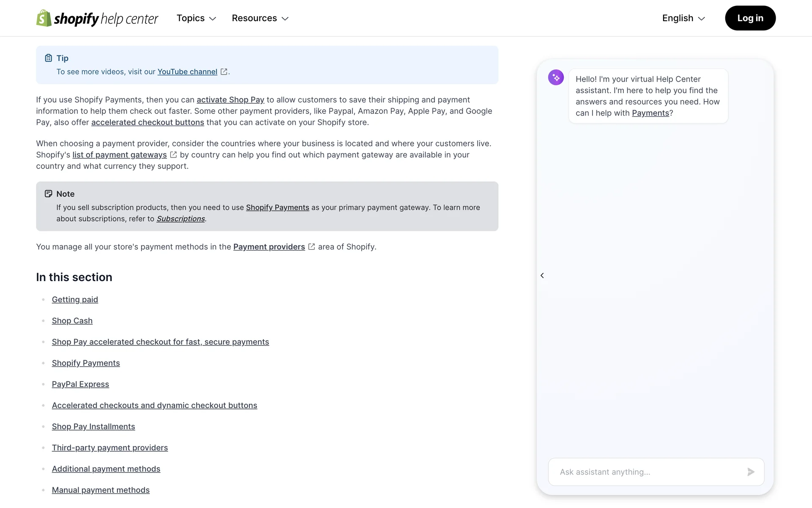Open the activate Shop Pay link

(230, 99)
